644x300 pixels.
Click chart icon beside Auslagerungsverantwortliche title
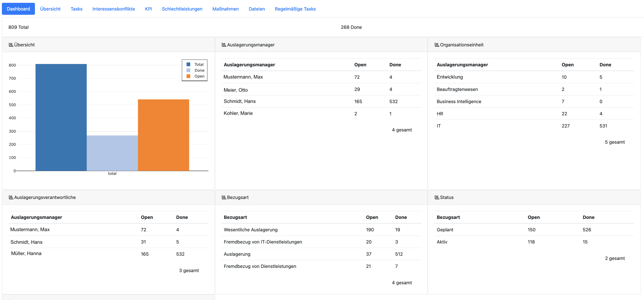11,197
